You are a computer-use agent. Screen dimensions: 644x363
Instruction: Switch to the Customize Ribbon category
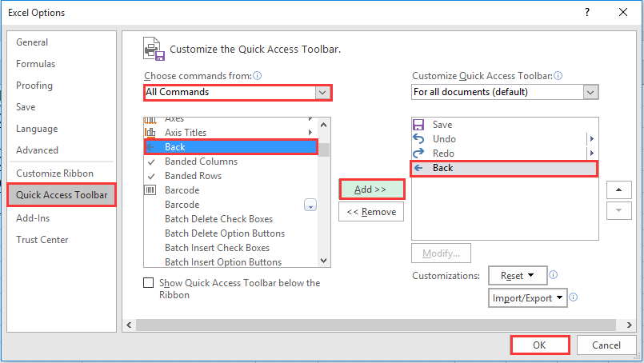coord(54,174)
